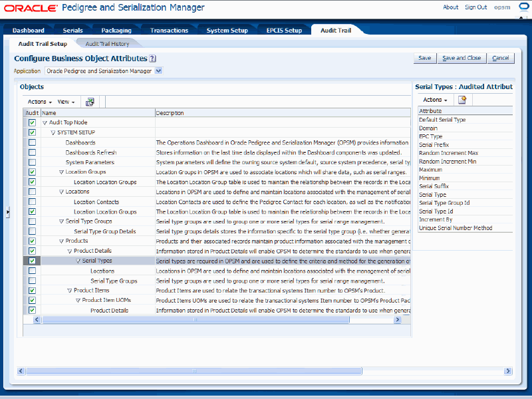
Task: Open the EPCIS Setup tab
Action: [284, 30]
